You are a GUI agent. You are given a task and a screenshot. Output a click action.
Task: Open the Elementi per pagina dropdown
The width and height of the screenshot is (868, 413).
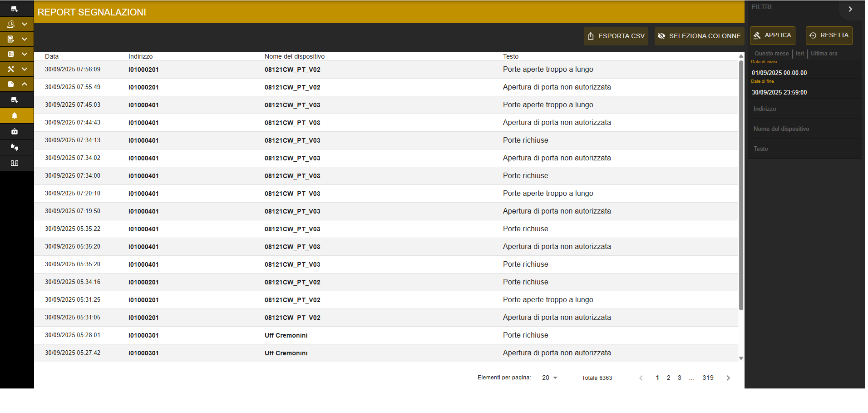coord(550,378)
